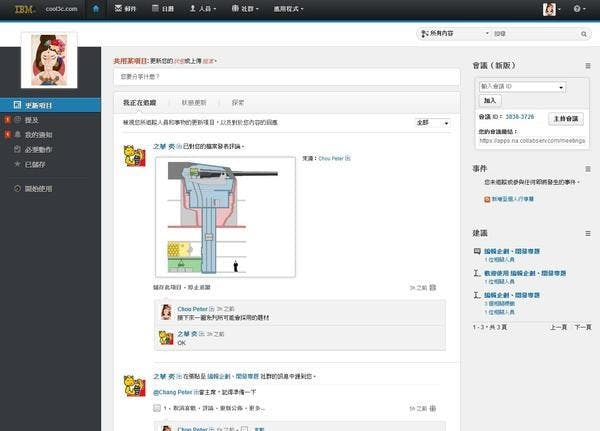The width and height of the screenshot is (600, 431).
Task: Click the like-count icon on second post
Action: click(x=157, y=408)
